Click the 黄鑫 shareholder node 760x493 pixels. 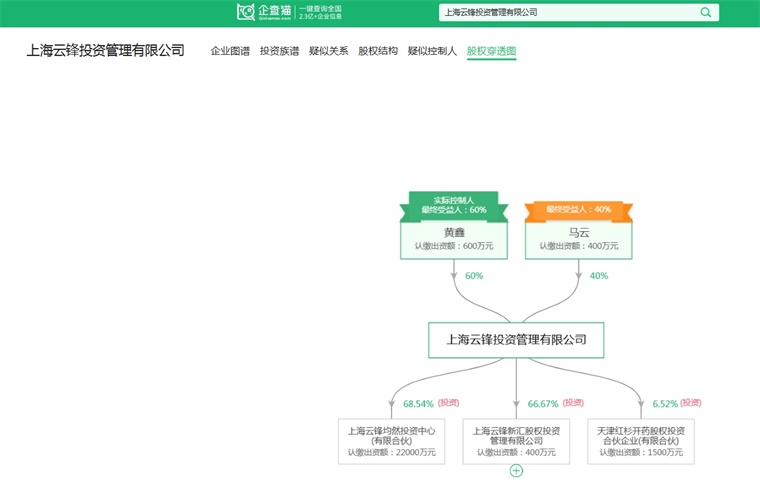(x=454, y=239)
